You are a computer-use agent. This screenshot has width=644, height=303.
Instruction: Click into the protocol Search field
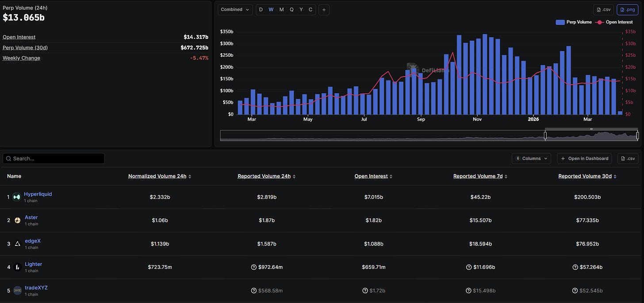click(x=54, y=159)
